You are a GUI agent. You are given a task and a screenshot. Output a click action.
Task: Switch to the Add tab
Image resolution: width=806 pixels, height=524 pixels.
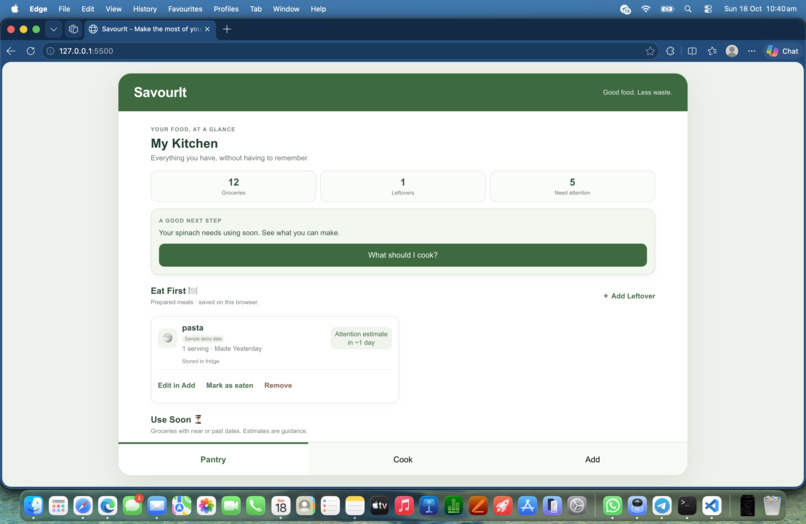(x=592, y=459)
